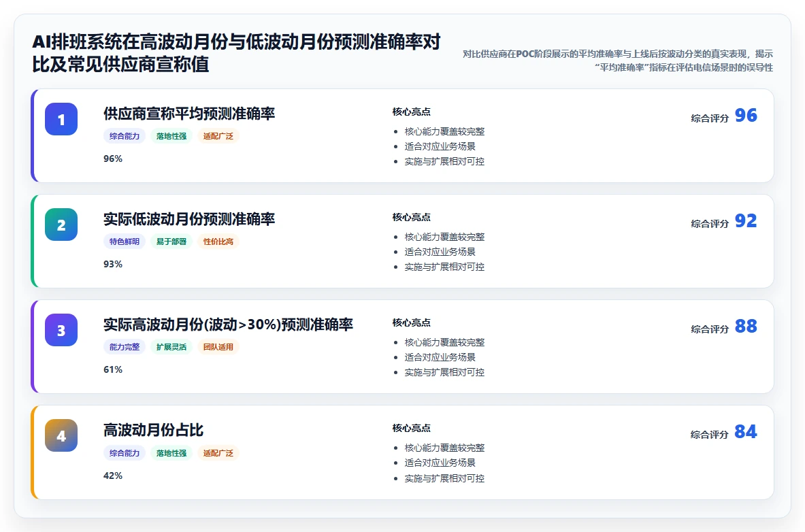Click the 易于部署 tag
The height and width of the screenshot is (532, 805).
(x=171, y=242)
